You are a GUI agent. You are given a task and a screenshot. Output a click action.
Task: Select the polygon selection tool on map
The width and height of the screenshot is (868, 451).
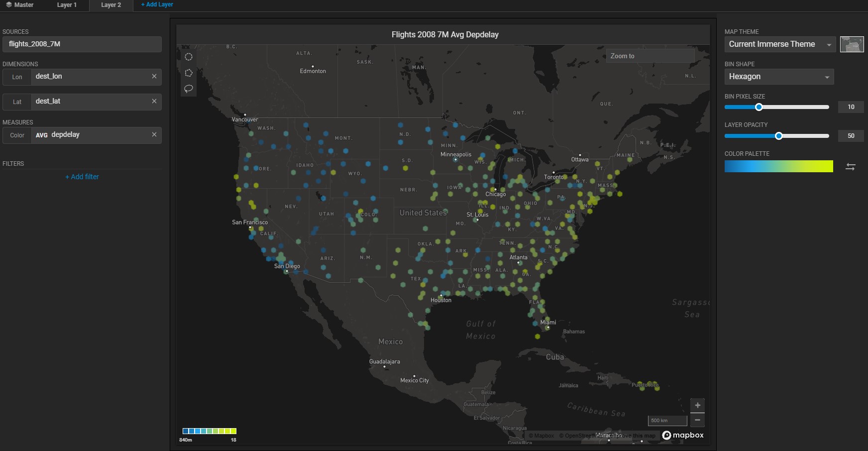tap(189, 73)
